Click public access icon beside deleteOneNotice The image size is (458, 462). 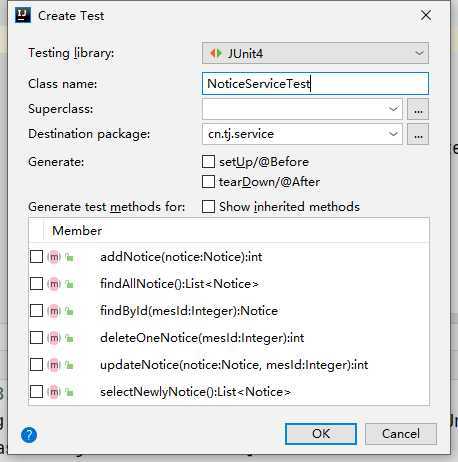70,338
